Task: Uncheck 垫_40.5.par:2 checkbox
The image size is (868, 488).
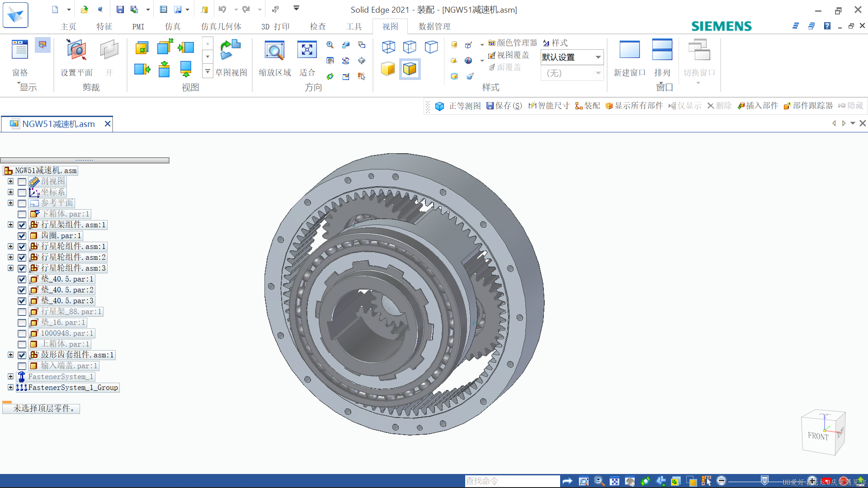Action: click(x=22, y=290)
